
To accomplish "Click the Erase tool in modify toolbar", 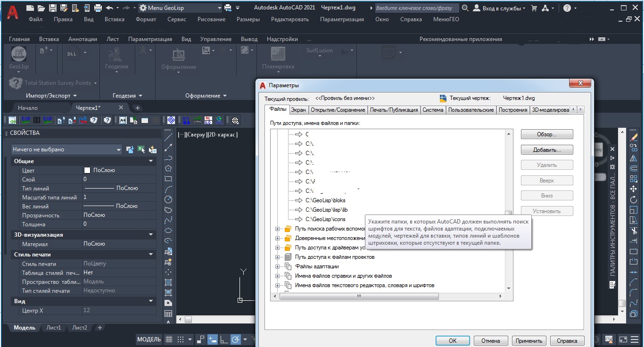I will click(x=634, y=137).
